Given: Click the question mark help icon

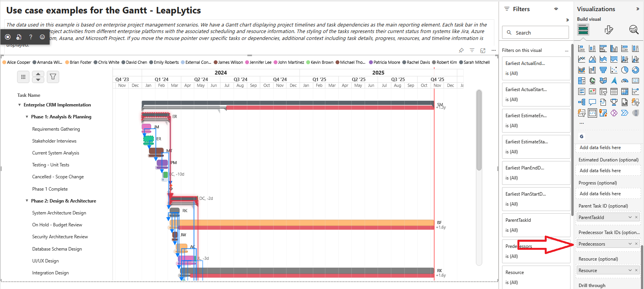Looking at the screenshot, I should click(x=31, y=37).
